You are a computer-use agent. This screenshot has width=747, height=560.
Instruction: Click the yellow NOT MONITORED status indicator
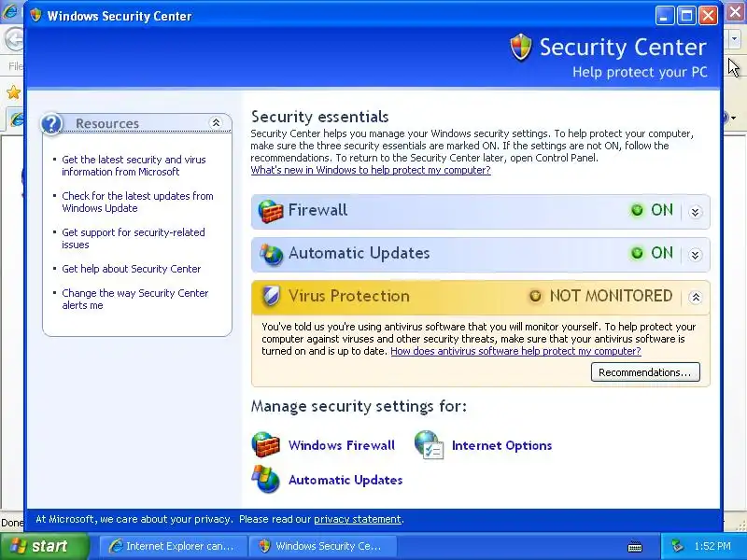(535, 296)
